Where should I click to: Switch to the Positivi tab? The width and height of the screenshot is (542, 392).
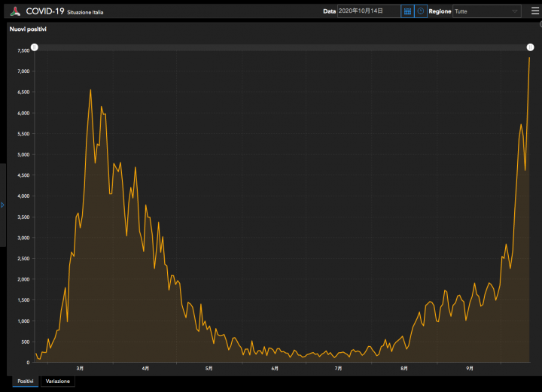[26, 381]
